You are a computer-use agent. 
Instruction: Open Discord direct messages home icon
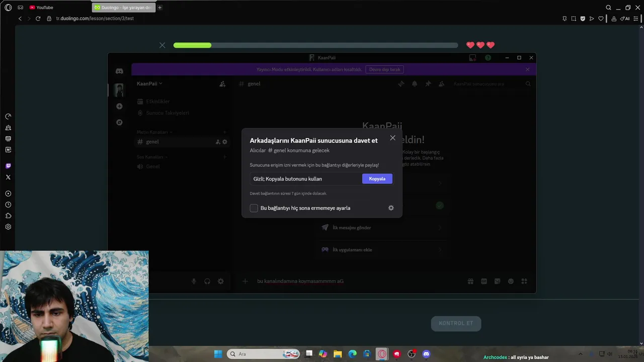(x=119, y=71)
